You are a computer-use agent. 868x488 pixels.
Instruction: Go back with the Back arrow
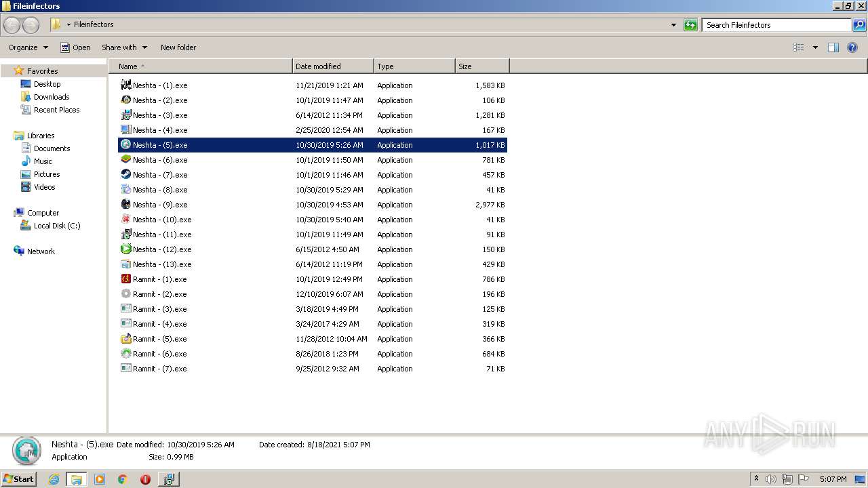point(12,25)
